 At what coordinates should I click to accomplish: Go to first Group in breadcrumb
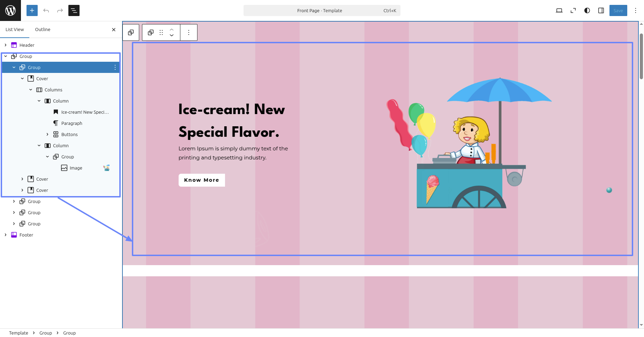click(x=46, y=333)
